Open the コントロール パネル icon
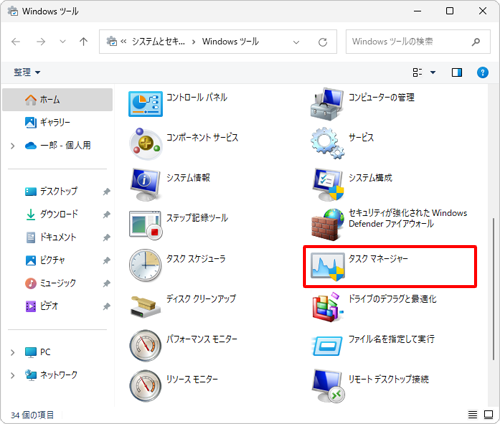 click(x=146, y=104)
